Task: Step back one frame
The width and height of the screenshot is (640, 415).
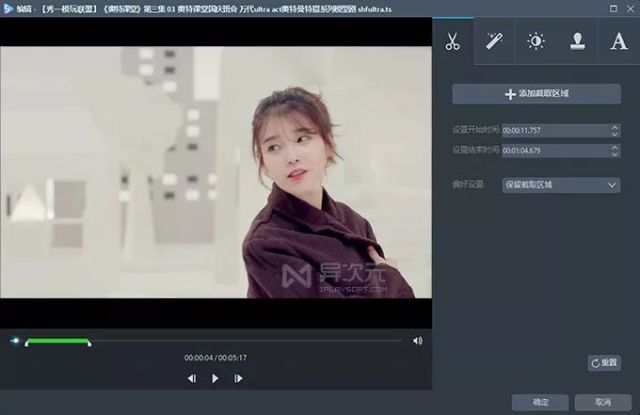Action: [x=192, y=379]
